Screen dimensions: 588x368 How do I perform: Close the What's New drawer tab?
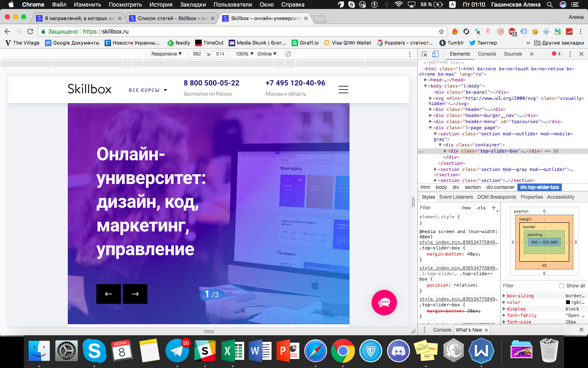coord(486,330)
